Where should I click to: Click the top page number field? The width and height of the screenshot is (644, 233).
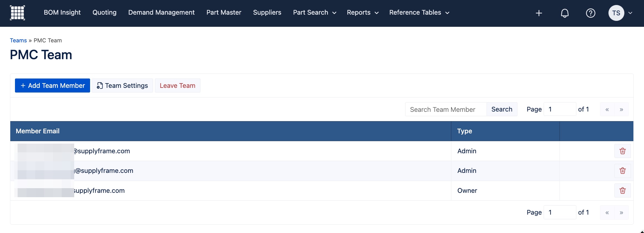(x=560, y=109)
